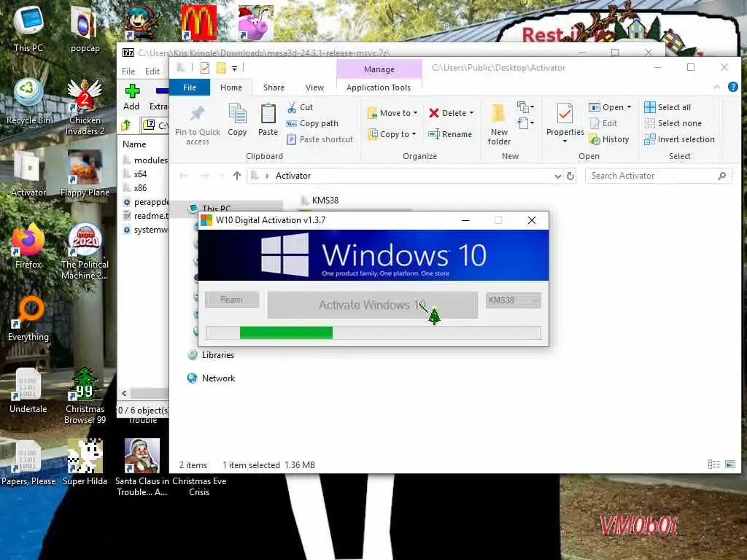Click the Copy ribbon button

(x=237, y=120)
